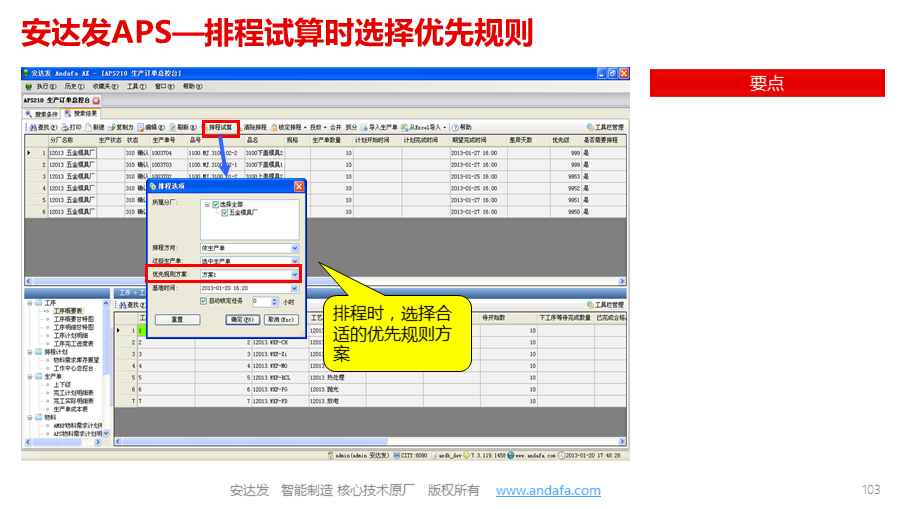Click the 锁定排程 lock icon

tap(274, 128)
